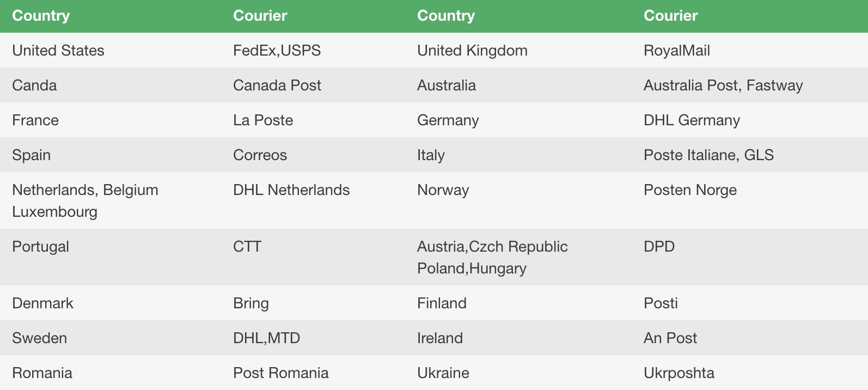Click the FedEx,USPS courier cell
Screen dimensions: 868x390
(277, 51)
